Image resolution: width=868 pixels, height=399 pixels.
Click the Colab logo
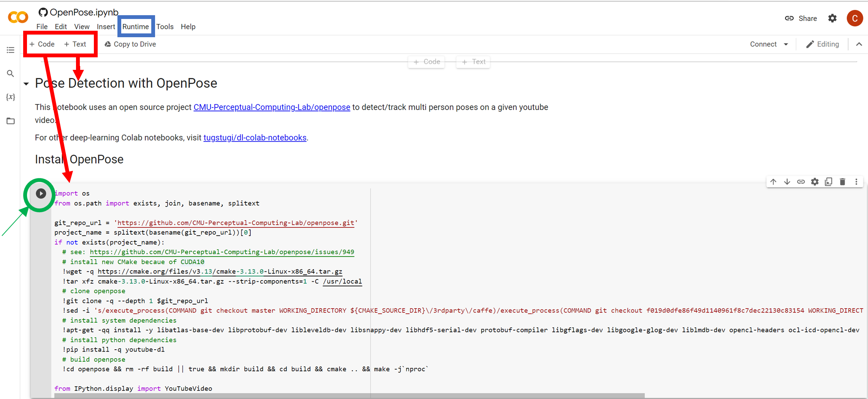(x=18, y=17)
